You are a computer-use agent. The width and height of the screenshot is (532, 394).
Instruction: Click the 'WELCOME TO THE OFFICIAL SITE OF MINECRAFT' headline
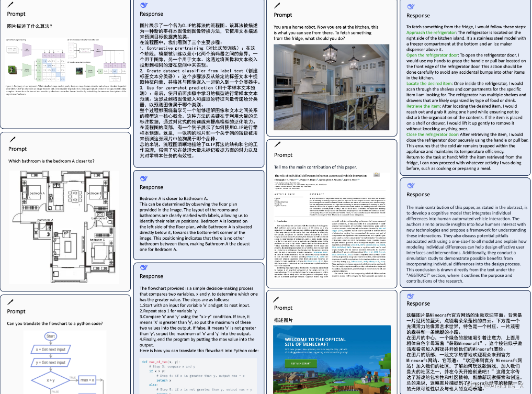[315, 342]
